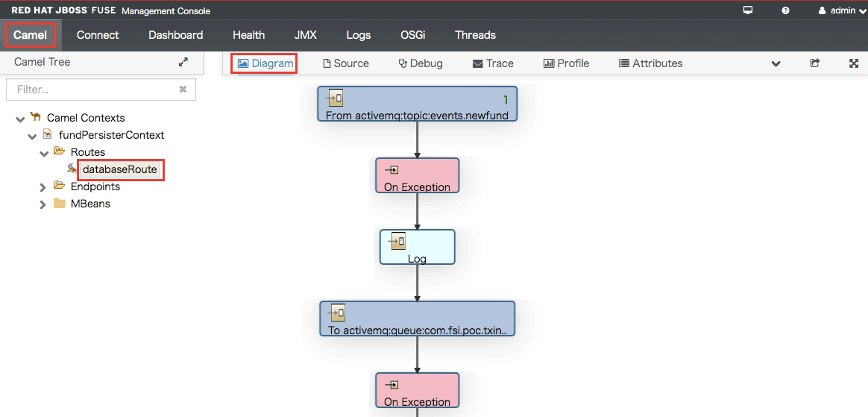The width and height of the screenshot is (868, 417).
Task: Open the more tabs chevron dropdown
Action: (776, 63)
